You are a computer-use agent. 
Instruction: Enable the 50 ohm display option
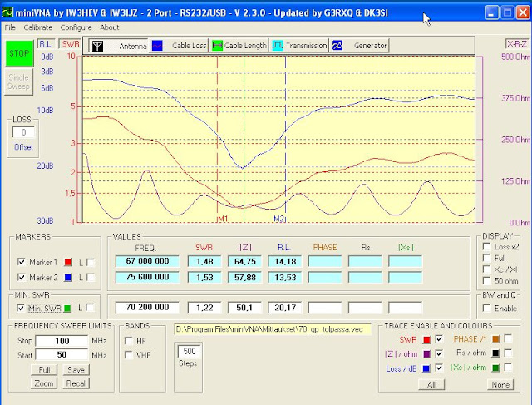(486, 281)
